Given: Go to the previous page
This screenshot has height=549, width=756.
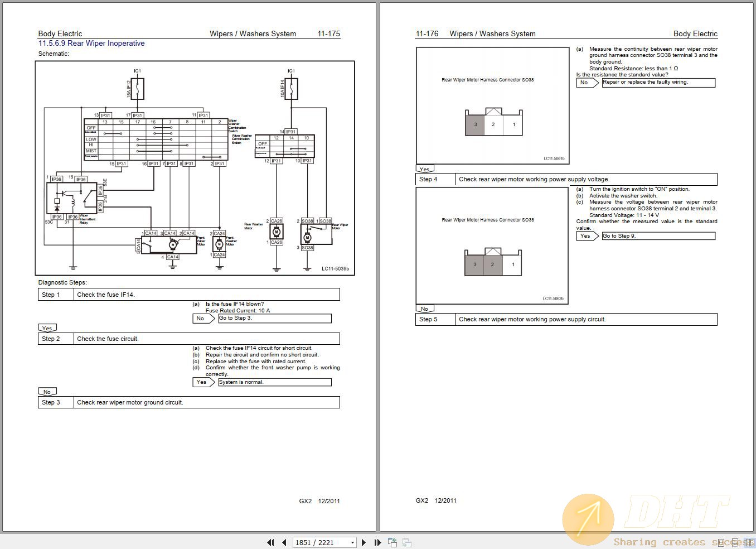Looking at the screenshot, I should pos(284,542).
